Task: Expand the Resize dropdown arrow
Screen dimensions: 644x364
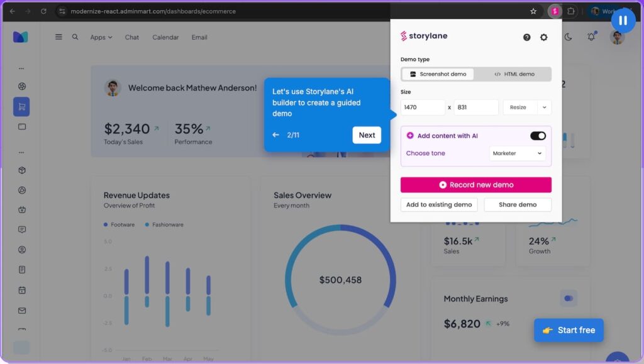Action: pyautogui.click(x=544, y=107)
